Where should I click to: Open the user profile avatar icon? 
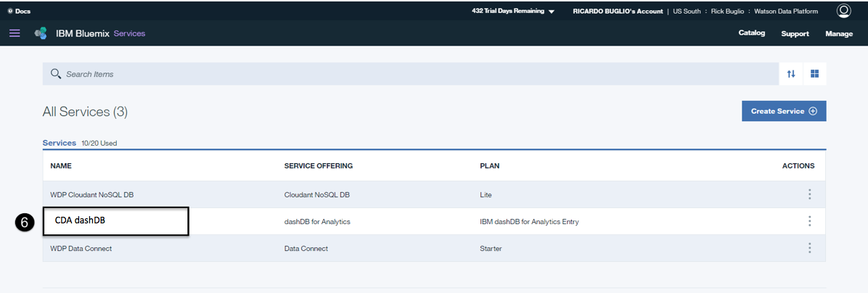843,10
